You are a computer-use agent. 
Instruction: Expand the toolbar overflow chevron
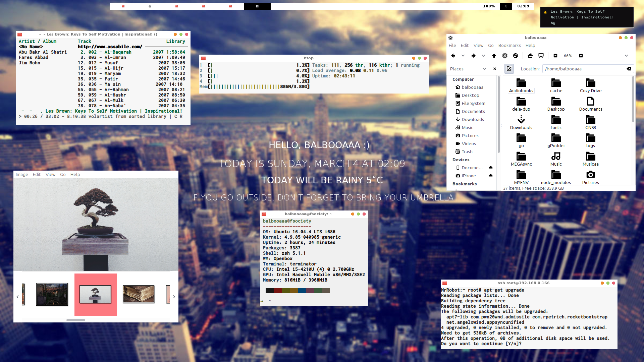tap(626, 56)
